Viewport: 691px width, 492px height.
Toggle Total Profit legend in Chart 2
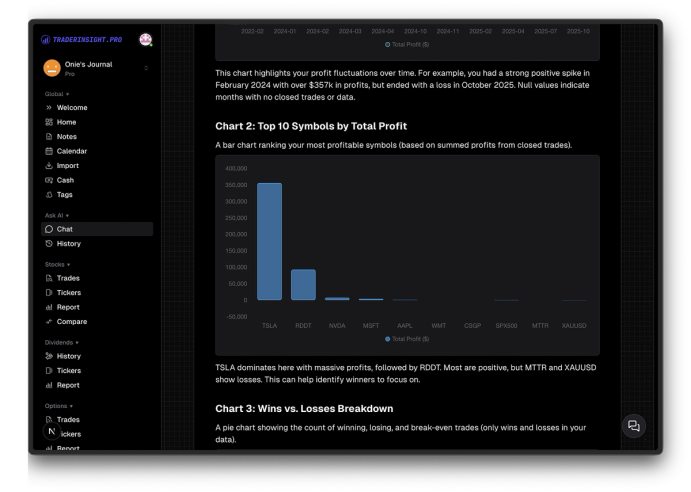407,339
